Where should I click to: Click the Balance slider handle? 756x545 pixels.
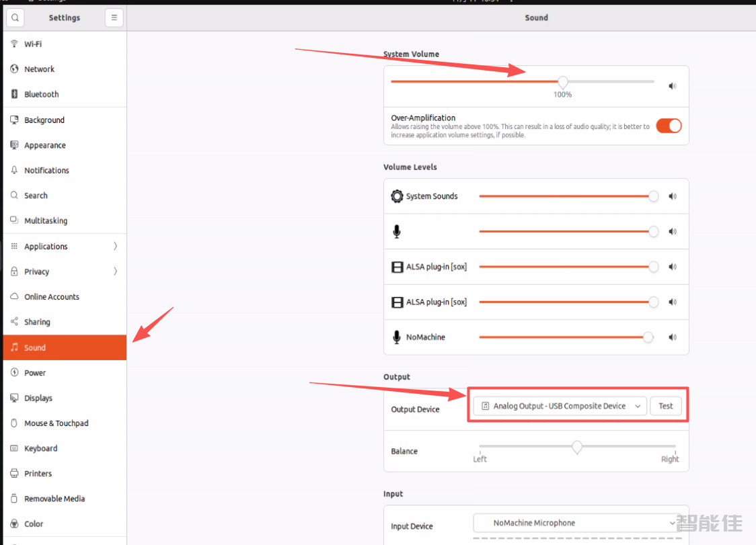coord(577,447)
